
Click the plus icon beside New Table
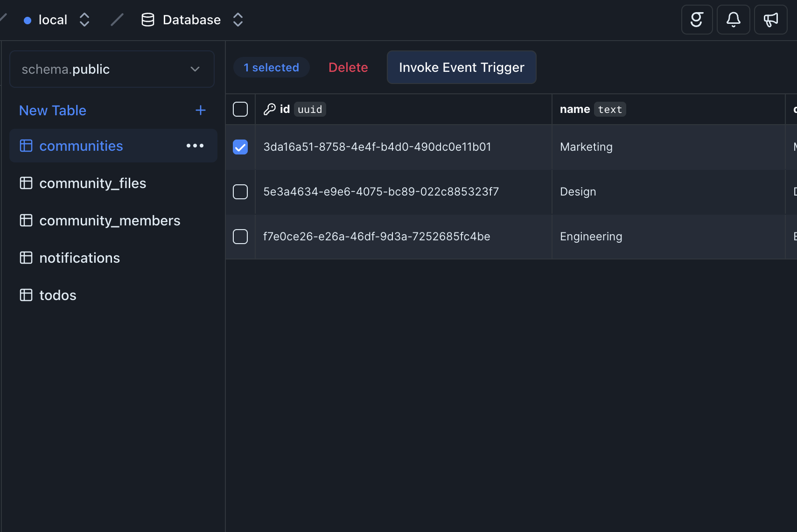click(200, 110)
